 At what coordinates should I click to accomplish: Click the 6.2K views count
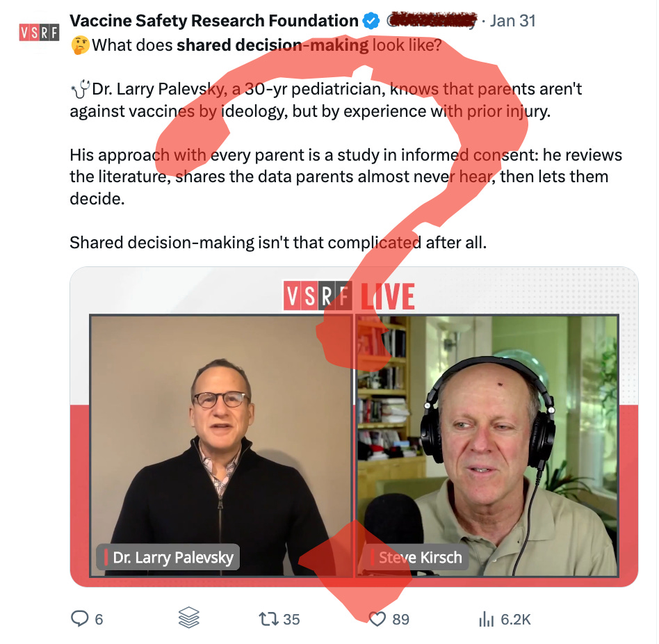coord(516,619)
